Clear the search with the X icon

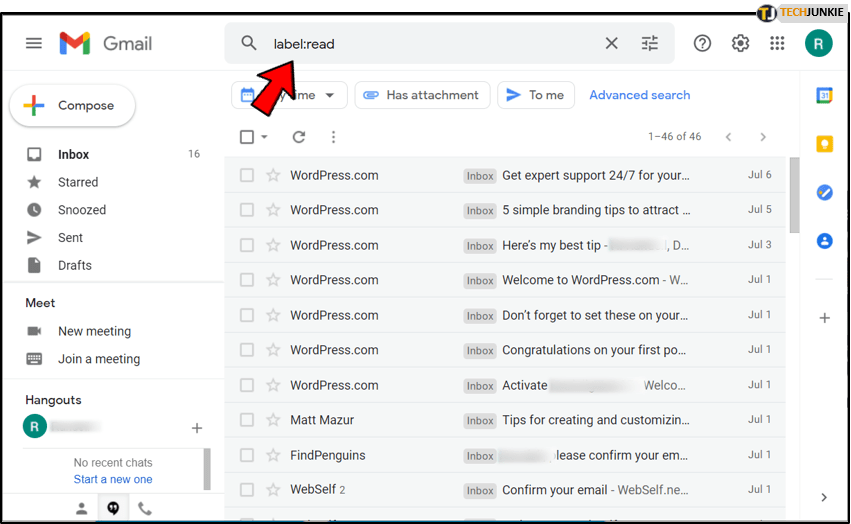click(611, 43)
